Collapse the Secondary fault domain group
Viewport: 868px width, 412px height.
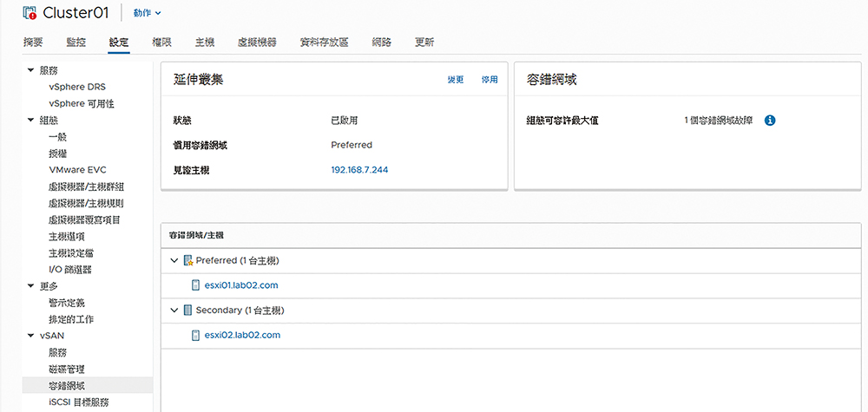coord(175,310)
